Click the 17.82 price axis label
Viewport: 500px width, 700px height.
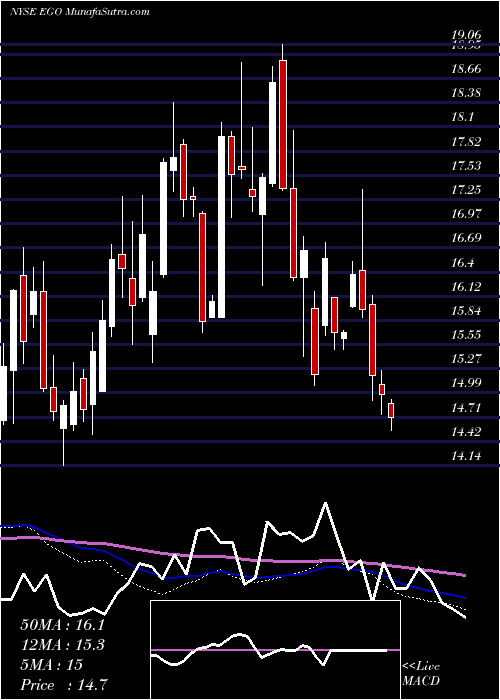467,142
